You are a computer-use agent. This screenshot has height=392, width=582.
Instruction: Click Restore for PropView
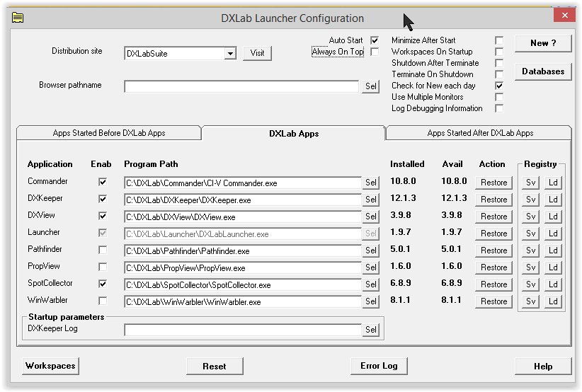(x=493, y=267)
